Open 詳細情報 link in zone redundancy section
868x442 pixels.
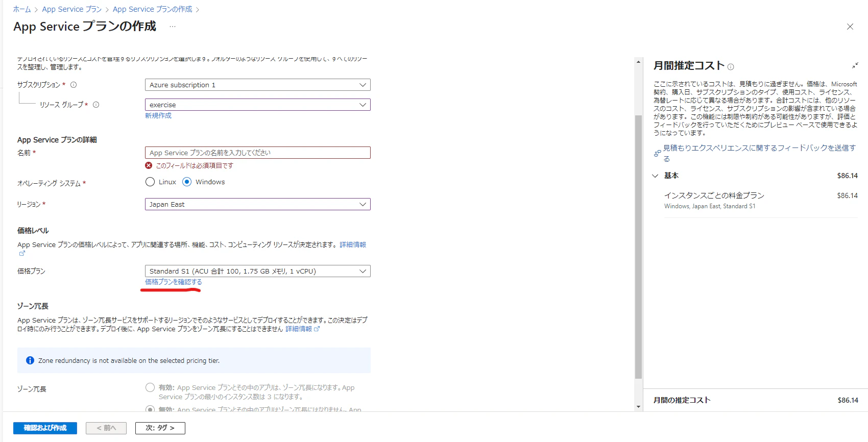click(x=299, y=329)
